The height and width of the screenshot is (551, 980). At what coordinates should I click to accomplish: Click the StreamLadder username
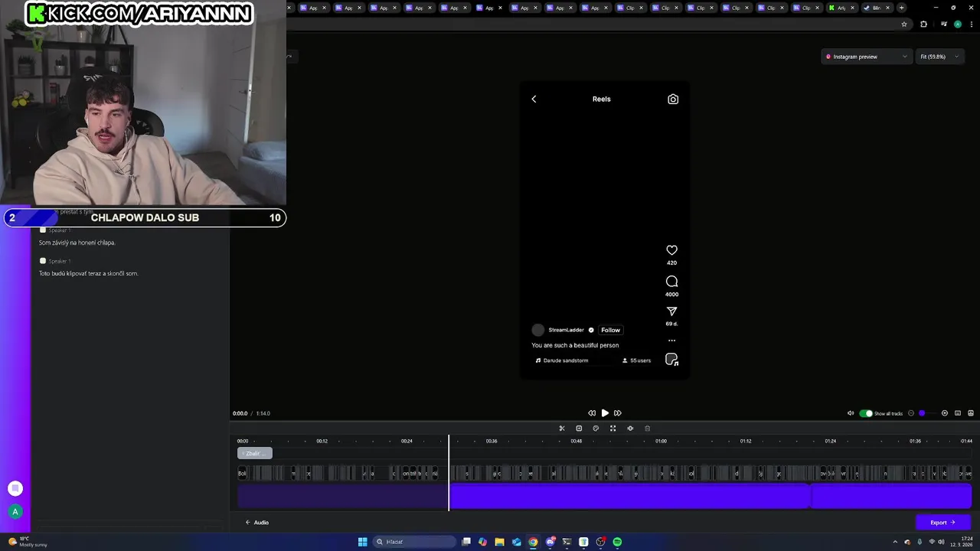click(x=566, y=330)
